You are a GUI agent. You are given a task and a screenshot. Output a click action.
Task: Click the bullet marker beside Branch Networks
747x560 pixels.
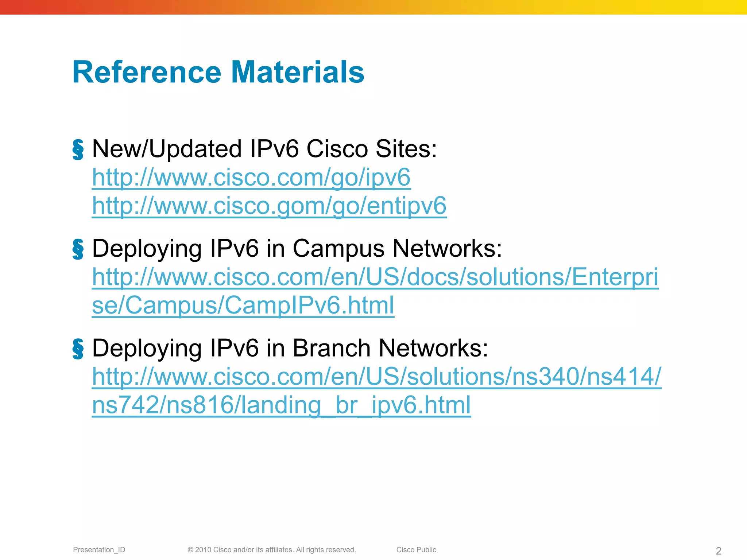(x=78, y=349)
